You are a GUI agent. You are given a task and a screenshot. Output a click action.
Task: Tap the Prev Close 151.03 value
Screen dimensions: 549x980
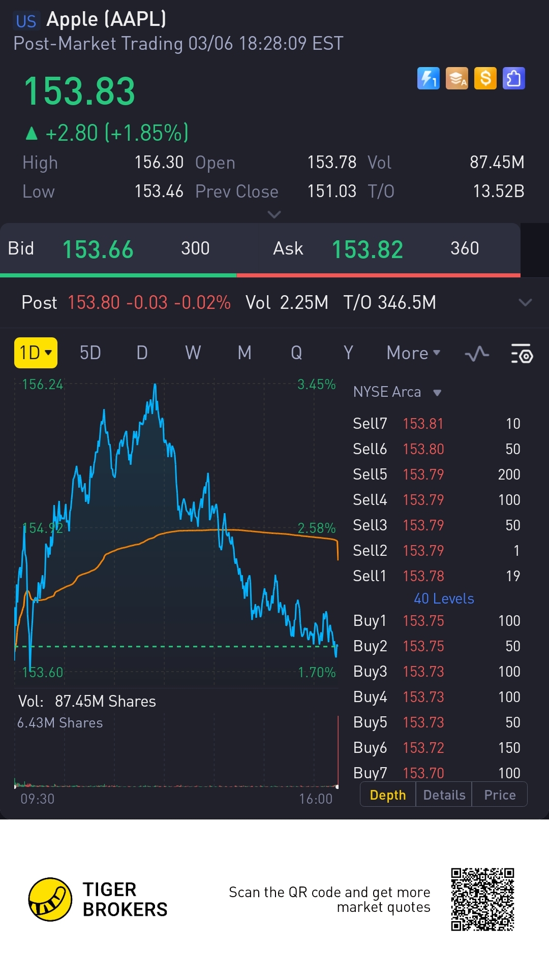[x=331, y=192]
